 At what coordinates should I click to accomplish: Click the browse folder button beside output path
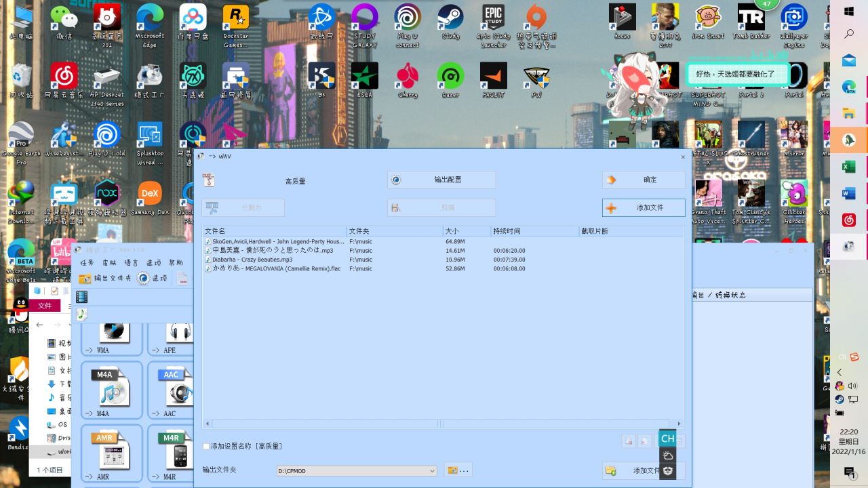coord(458,470)
